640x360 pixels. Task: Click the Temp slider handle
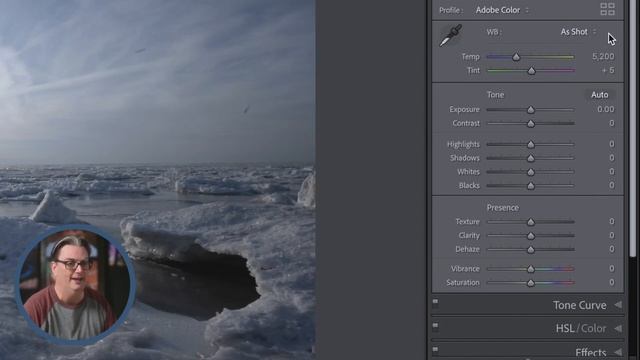516,57
